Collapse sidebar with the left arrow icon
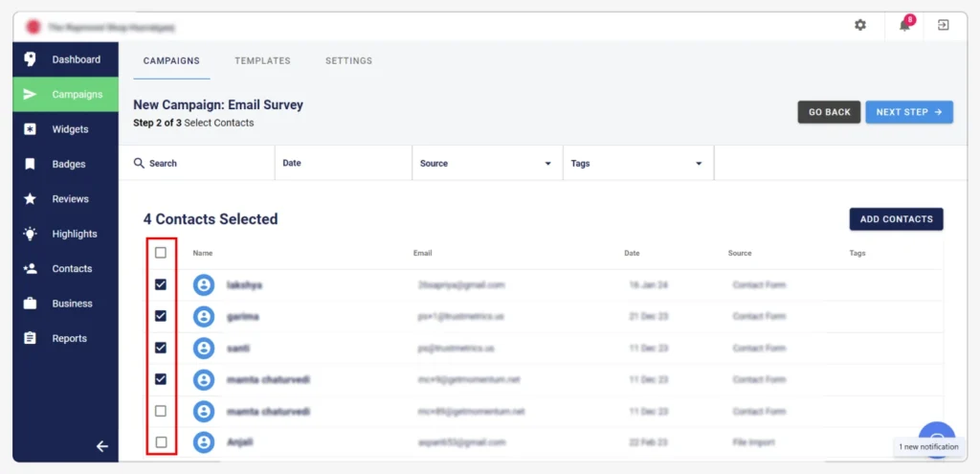 tap(102, 446)
